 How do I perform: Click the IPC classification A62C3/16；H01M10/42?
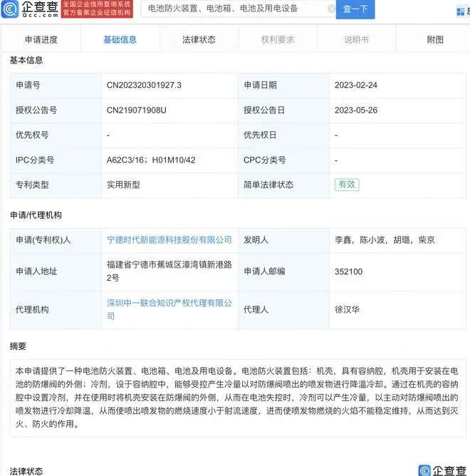151,160
